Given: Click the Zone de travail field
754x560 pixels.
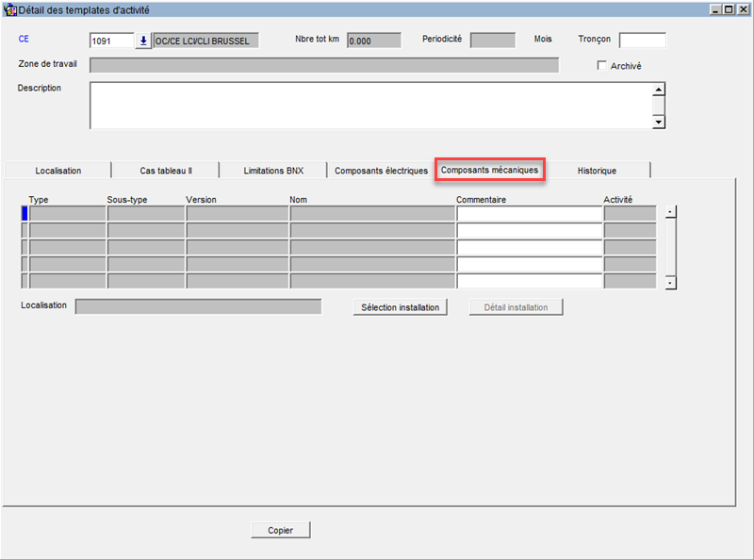Looking at the screenshot, I should coord(324,65).
